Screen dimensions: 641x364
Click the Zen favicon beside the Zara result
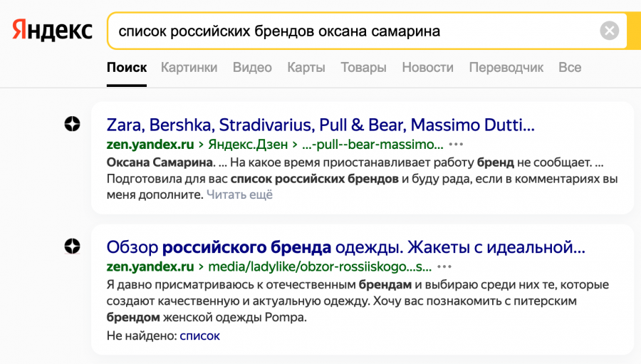72,125
